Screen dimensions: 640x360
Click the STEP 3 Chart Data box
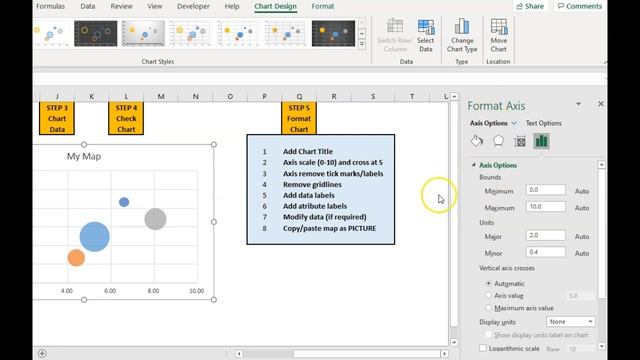(57, 118)
